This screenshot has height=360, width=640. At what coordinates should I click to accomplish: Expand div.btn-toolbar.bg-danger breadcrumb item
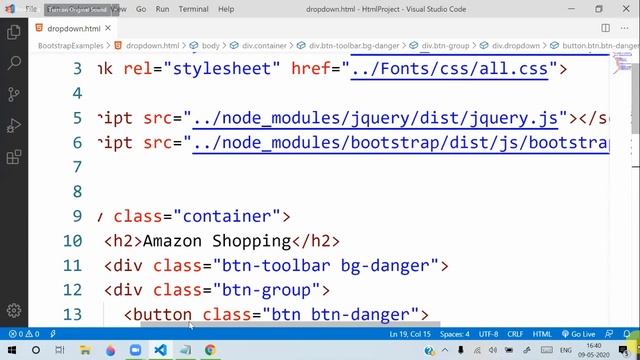pyautogui.click(x=354, y=46)
